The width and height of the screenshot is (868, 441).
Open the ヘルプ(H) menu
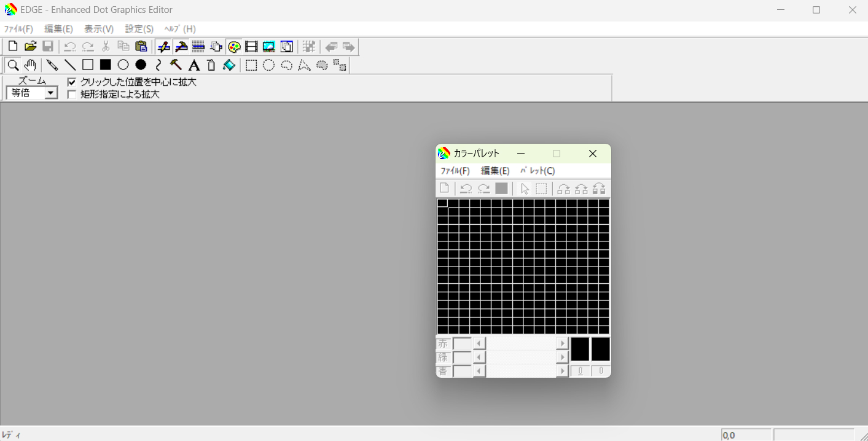point(180,29)
